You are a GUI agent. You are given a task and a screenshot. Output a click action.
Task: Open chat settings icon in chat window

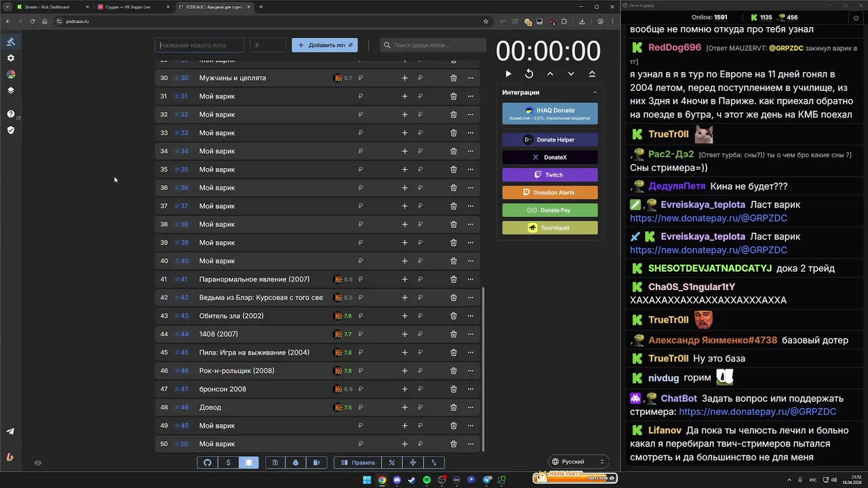(856, 18)
